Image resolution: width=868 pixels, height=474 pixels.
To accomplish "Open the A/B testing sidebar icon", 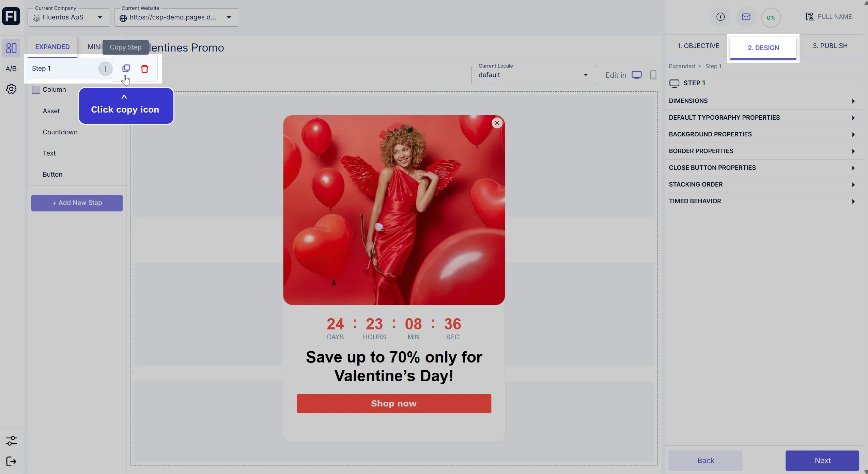I will 11,69.
